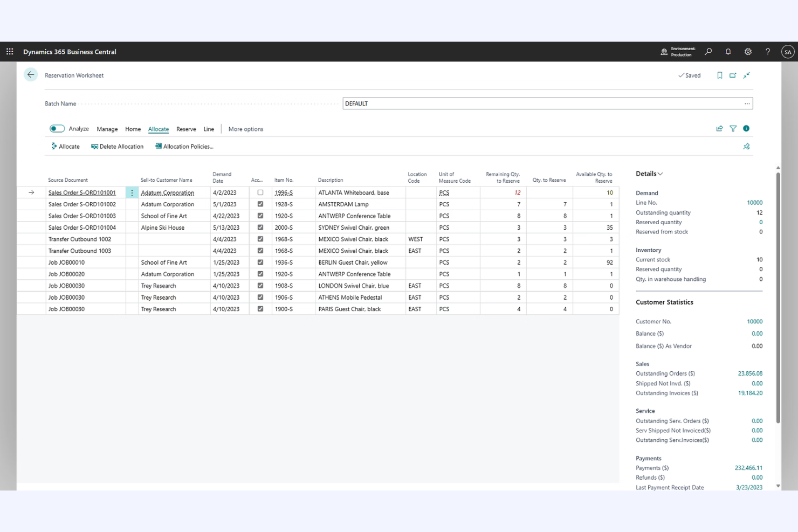Toggle the Analyze mode switch

tap(57, 128)
